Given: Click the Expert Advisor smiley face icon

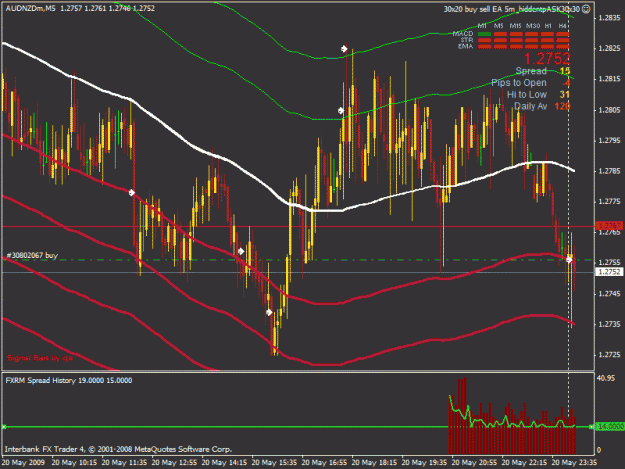Looking at the screenshot, I should (x=586, y=9).
